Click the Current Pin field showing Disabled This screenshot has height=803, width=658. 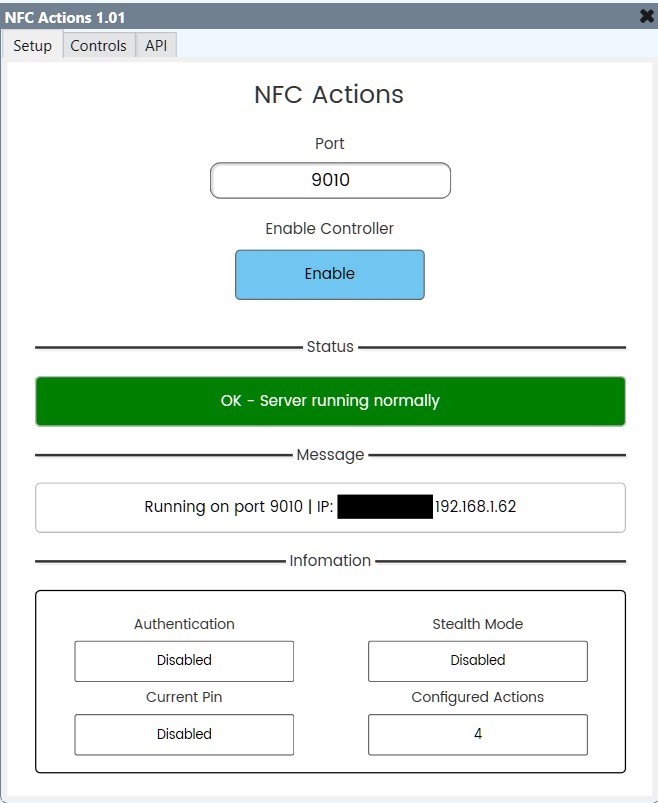tap(184, 734)
